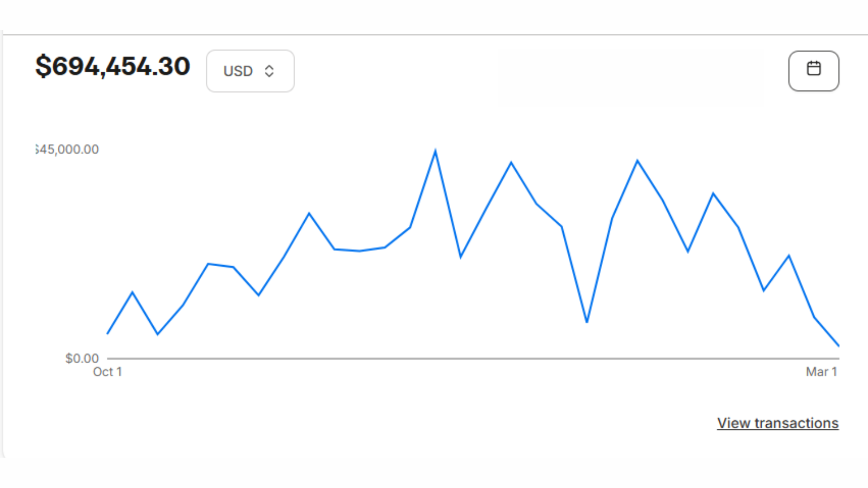Open the calendar date range picker
This screenshot has width=868, height=488.
click(x=814, y=71)
